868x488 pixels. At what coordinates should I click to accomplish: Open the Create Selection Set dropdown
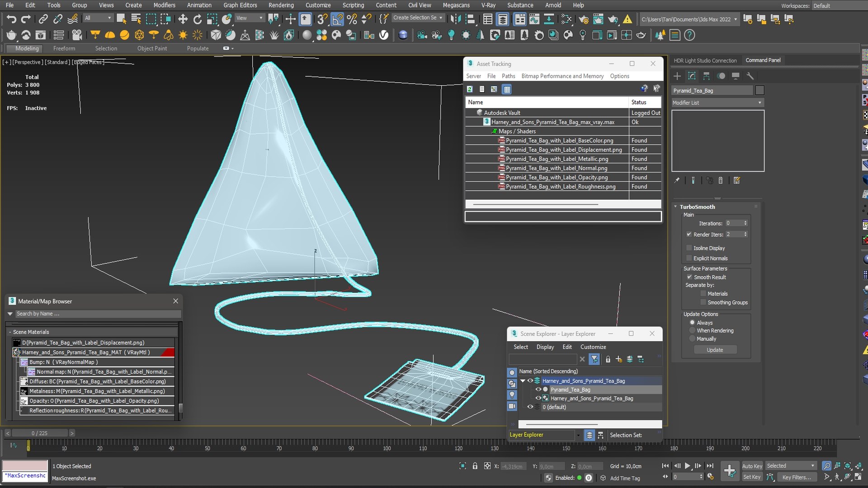tap(418, 18)
